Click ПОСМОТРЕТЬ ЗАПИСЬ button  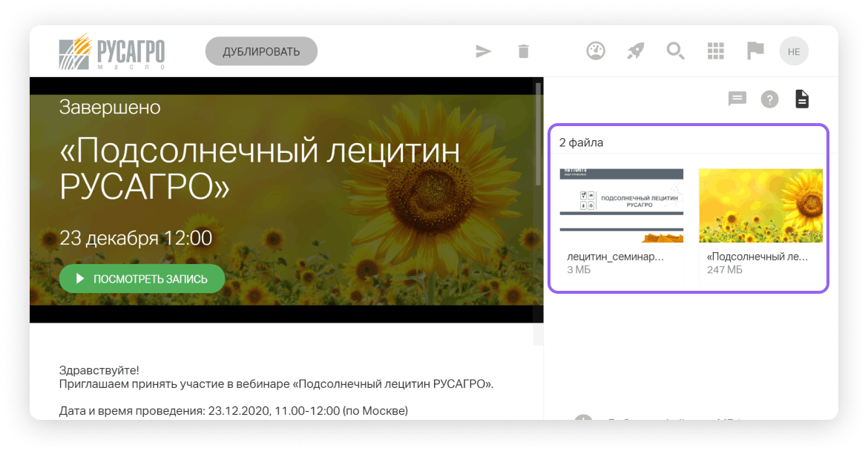(142, 278)
